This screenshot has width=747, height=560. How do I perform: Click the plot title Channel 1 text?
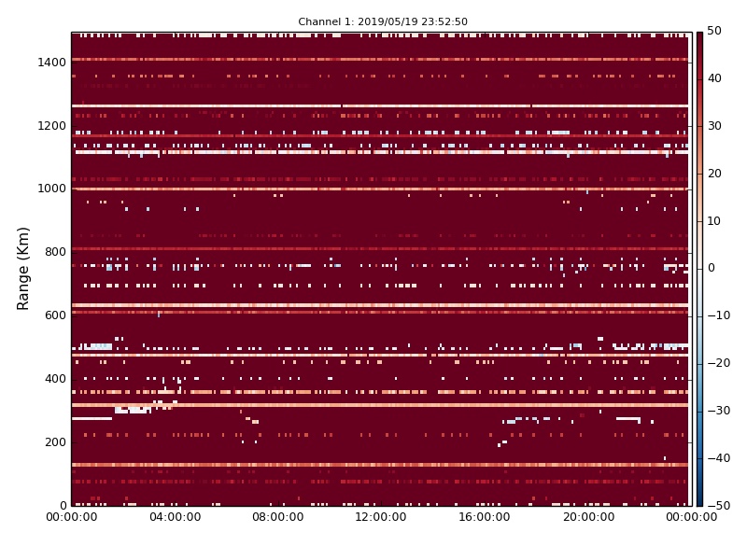tap(383, 21)
